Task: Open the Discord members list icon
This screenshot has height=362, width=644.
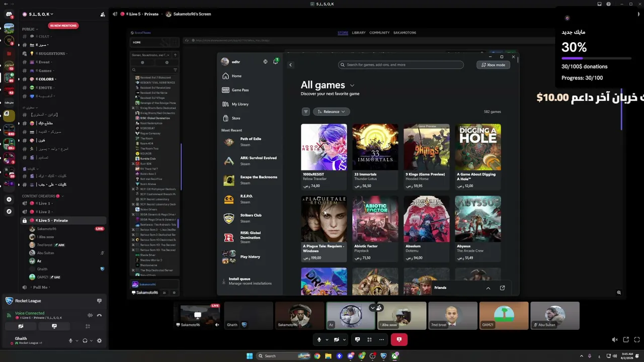Action: tap(103, 14)
